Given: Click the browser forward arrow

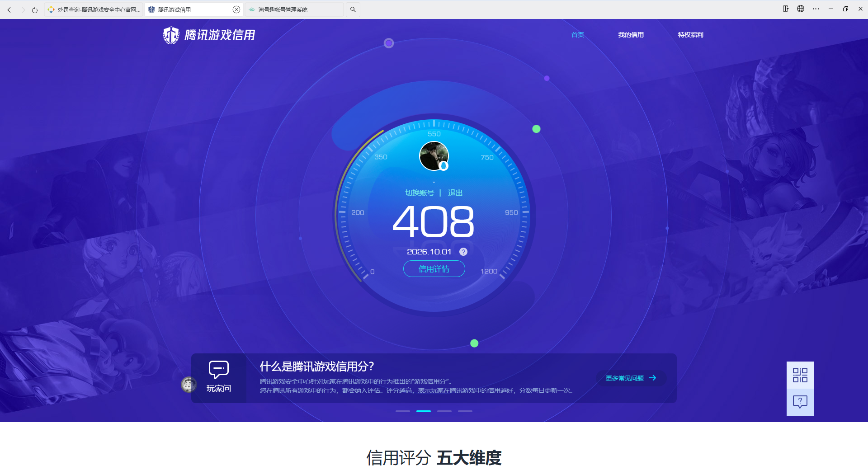Looking at the screenshot, I should (23, 9).
